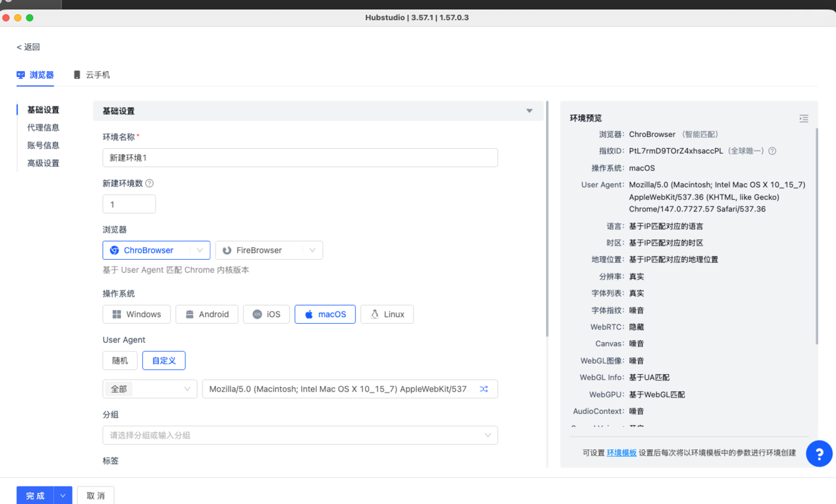Screen dimensions: 836x504
Task: Open the dropdown arrow beside 完成
Action: pos(63,496)
